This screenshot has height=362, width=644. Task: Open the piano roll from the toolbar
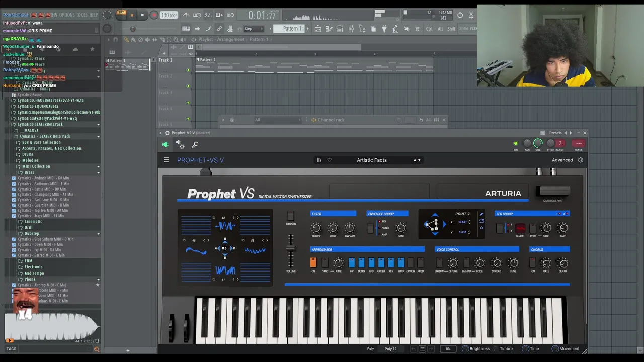tap(329, 29)
